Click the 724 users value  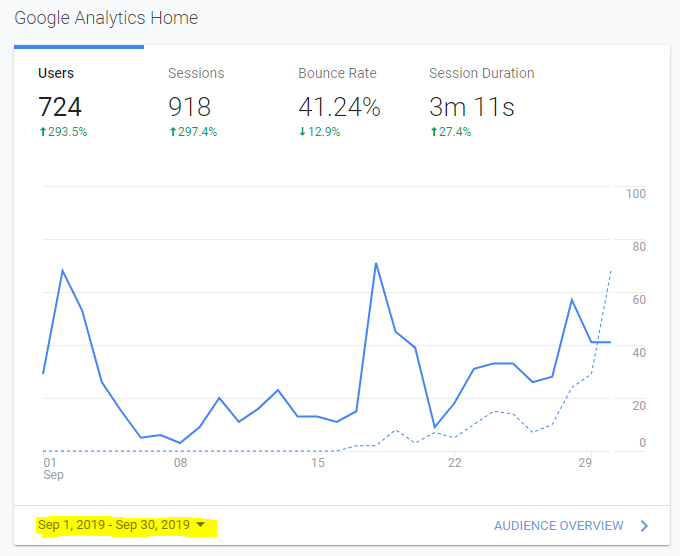(x=60, y=107)
